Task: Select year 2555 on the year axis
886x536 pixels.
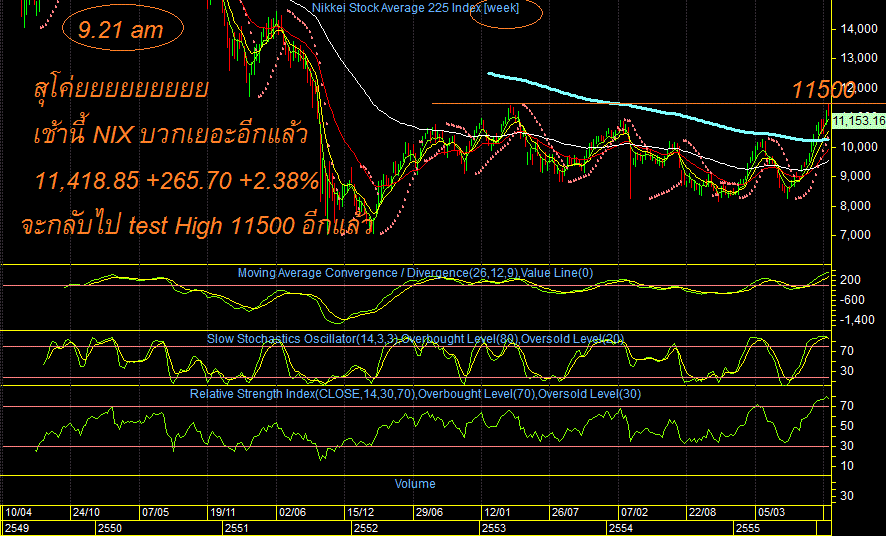Action: click(748, 528)
